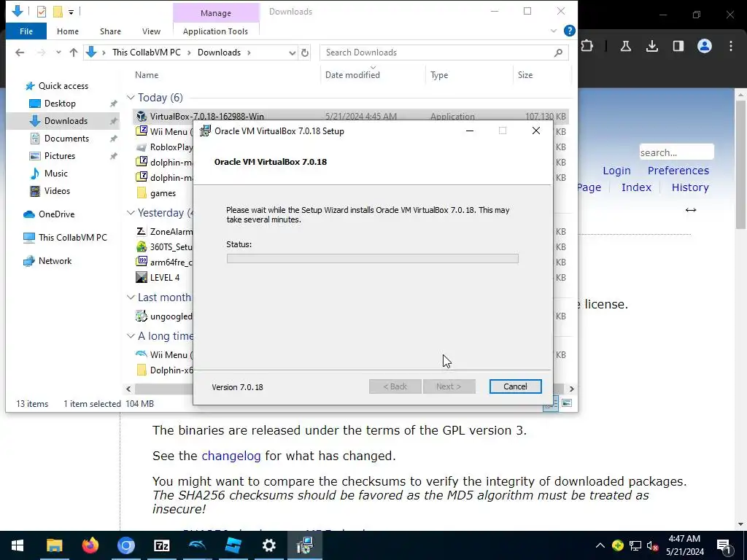Open Customize Quick Access Toolbar dropdown
The width and height of the screenshot is (747, 560).
coord(71,12)
